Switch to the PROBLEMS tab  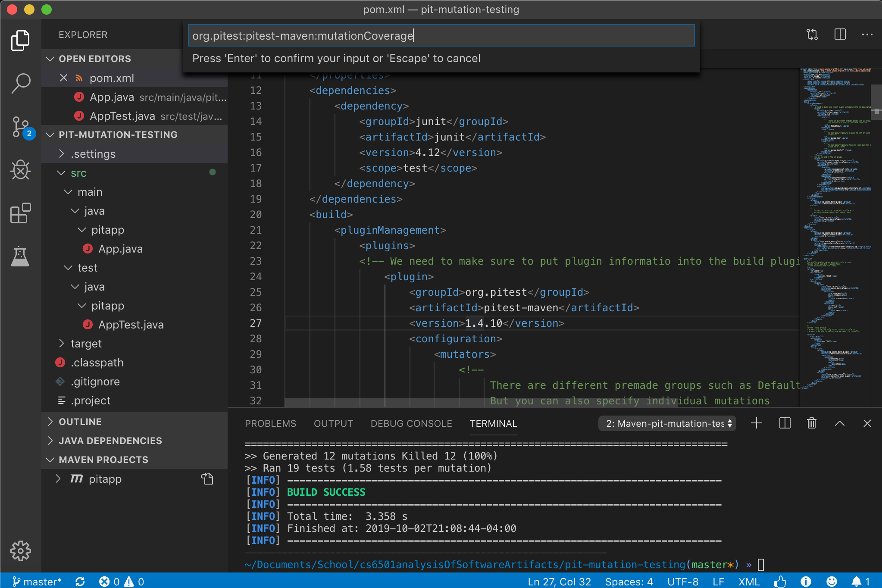pos(270,423)
